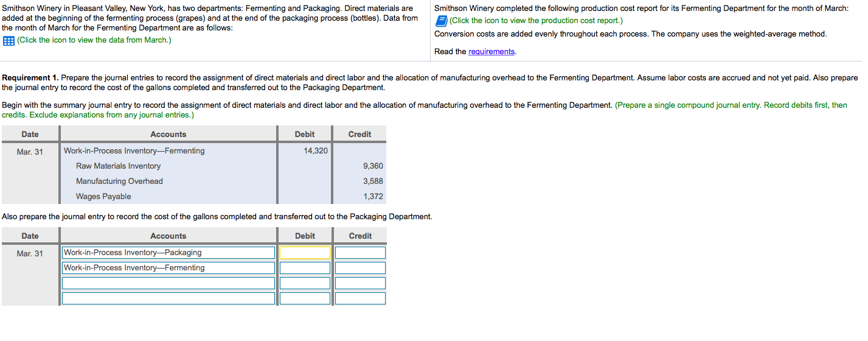
Task: Click 'Mar. 31' date in second table
Action: click(30, 253)
